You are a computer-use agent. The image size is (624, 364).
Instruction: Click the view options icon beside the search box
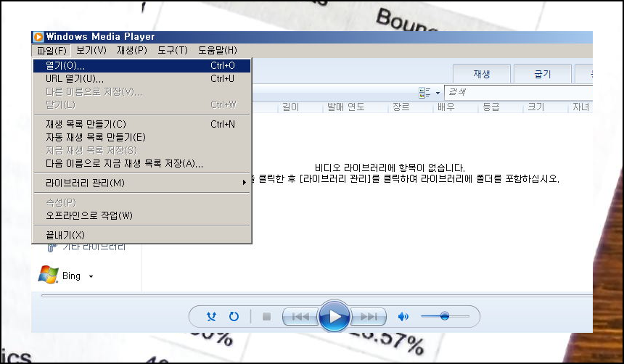tap(424, 93)
